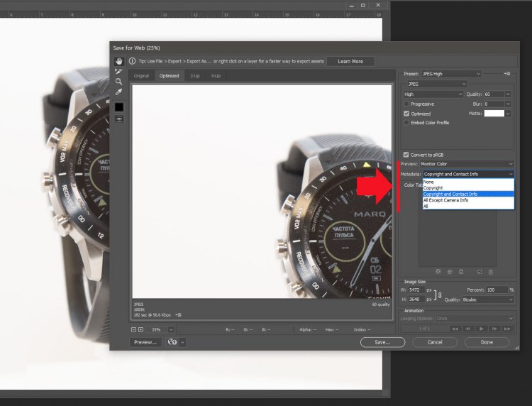Click the lock selected color icon
This screenshot has width=532, height=406.
click(461, 272)
